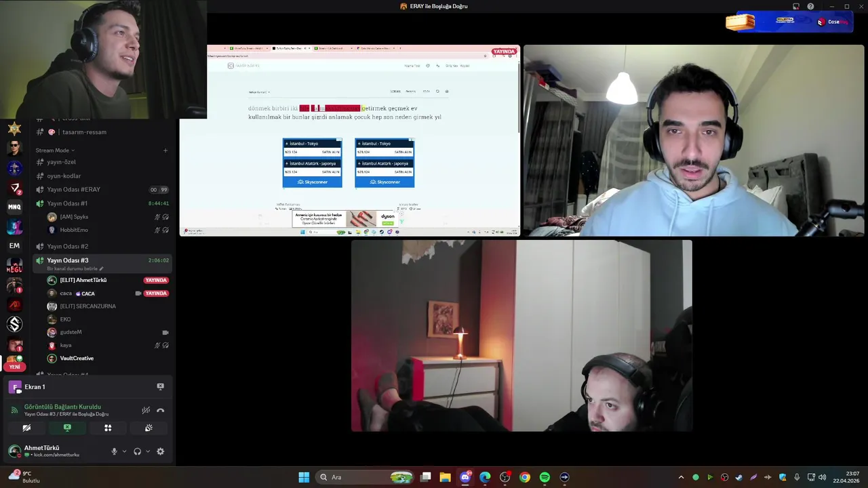Show hidden system tray icons

[x=681, y=477]
